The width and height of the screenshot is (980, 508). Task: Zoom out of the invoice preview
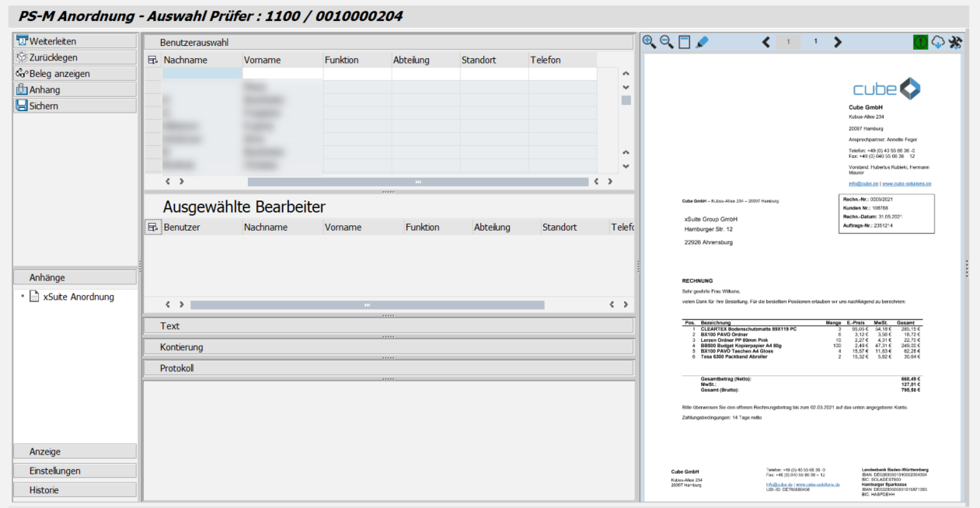pyautogui.click(x=666, y=42)
